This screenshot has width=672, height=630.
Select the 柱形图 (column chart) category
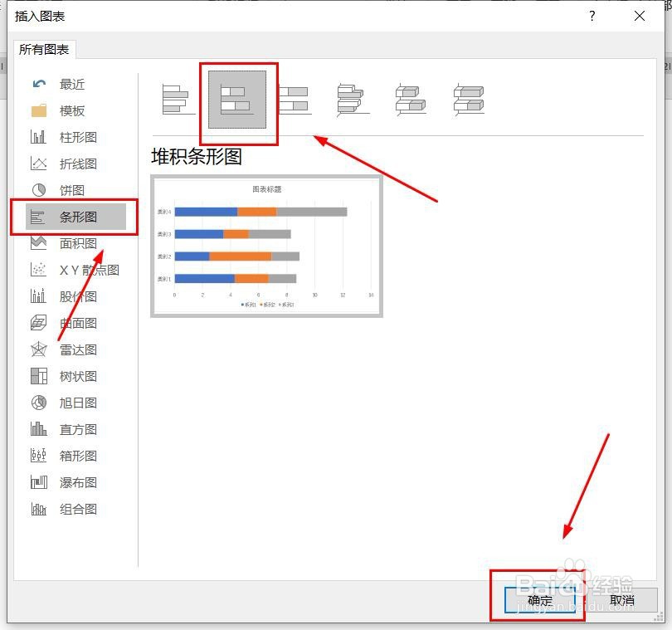tap(75, 137)
